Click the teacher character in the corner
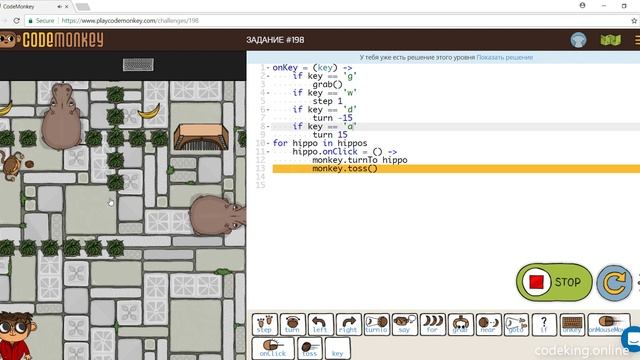The width and height of the screenshot is (640, 360). tap(17, 336)
